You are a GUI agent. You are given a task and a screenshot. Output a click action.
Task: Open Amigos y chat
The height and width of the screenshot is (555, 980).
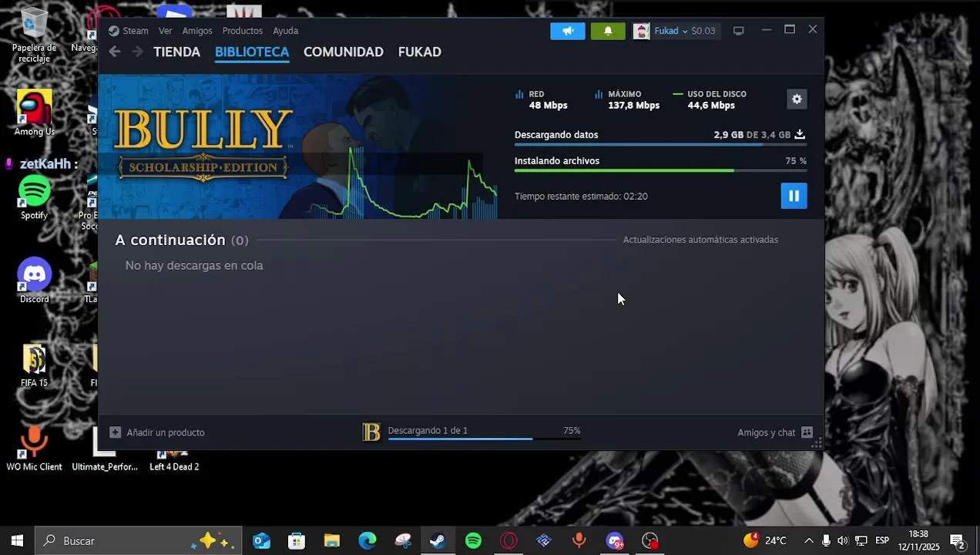(767, 432)
